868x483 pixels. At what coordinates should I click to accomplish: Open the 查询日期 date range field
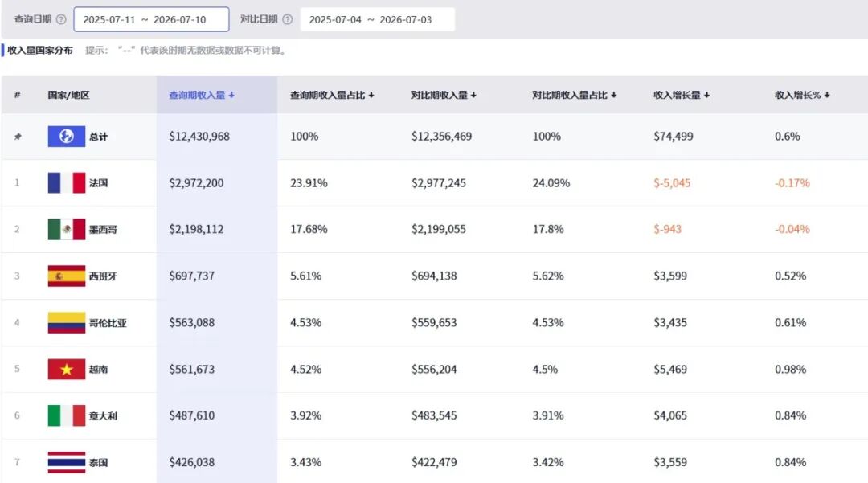pos(151,19)
